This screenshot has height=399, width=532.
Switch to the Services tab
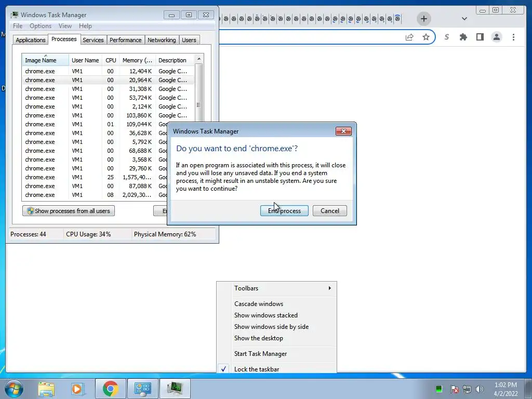93,39
